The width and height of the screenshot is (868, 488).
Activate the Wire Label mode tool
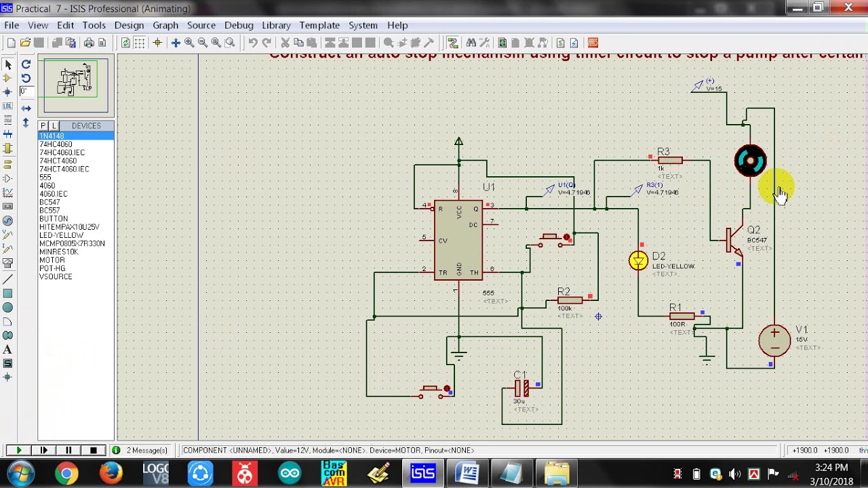point(8,106)
